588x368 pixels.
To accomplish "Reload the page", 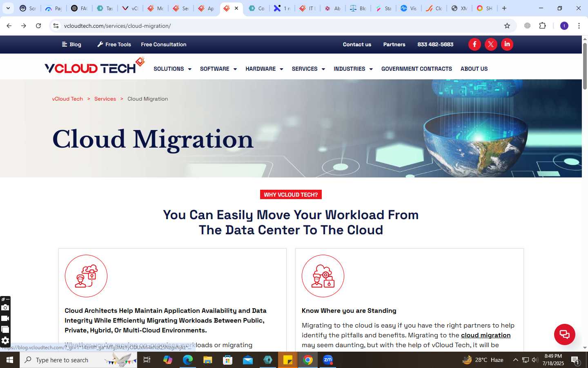I will pyautogui.click(x=38, y=26).
